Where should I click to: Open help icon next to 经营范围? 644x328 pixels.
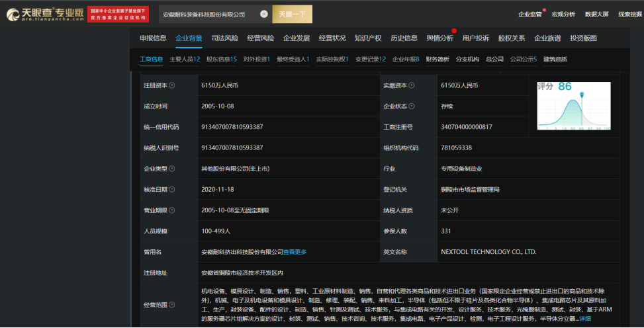coord(171,305)
